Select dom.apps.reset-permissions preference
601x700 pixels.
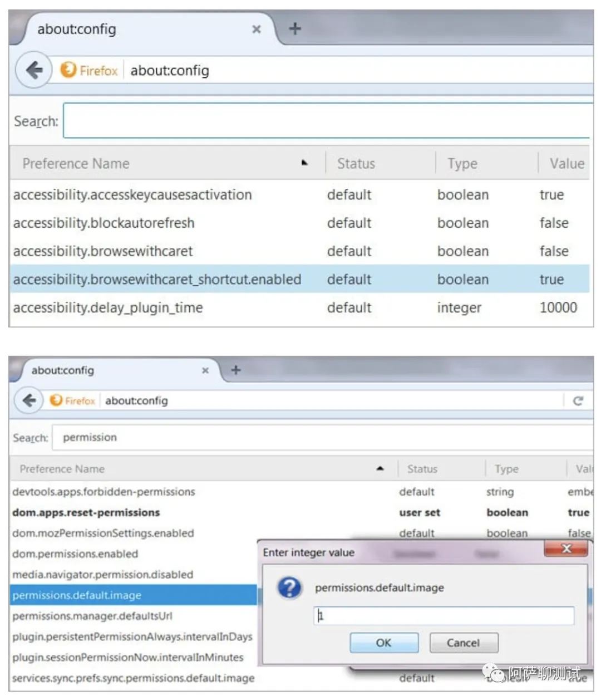(86, 512)
